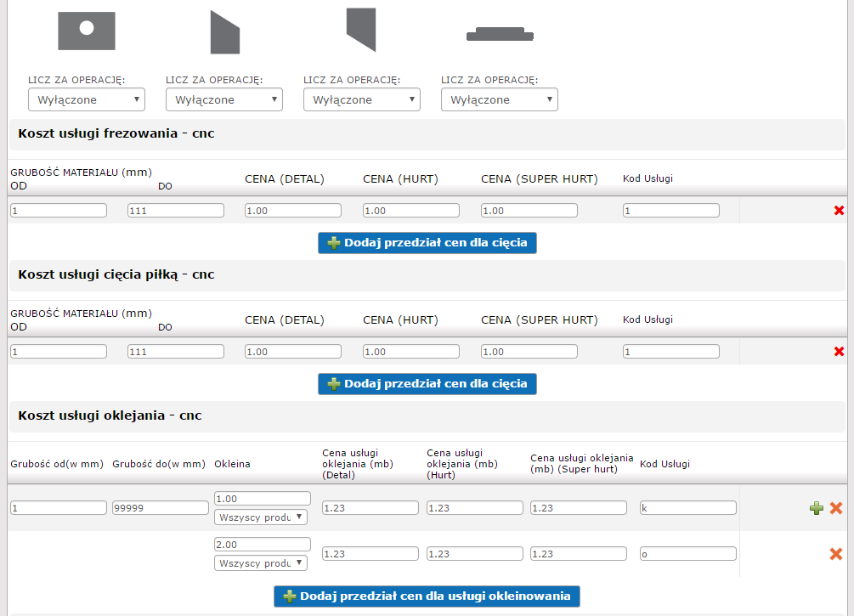Open fourth 'Licz za operację' dropdown
The image size is (854, 616).
[500, 100]
